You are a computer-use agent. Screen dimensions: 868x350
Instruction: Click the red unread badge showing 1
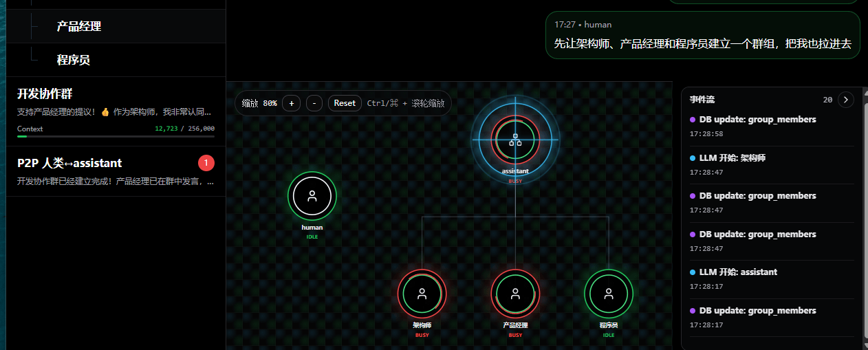(x=206, y=163)
